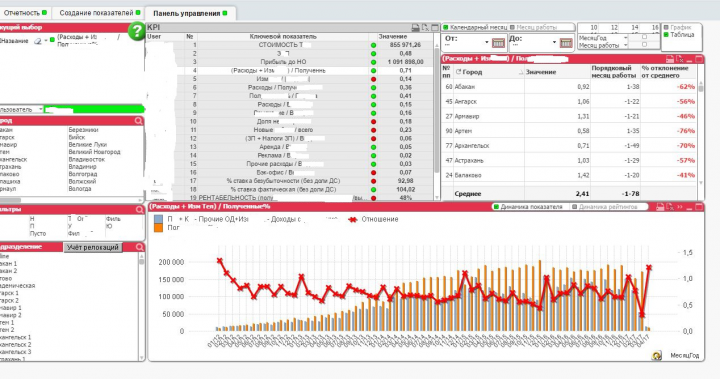Click the green status dot of KPI row 1
This screenshot has height=379, width=720.
tap(373, 45)
